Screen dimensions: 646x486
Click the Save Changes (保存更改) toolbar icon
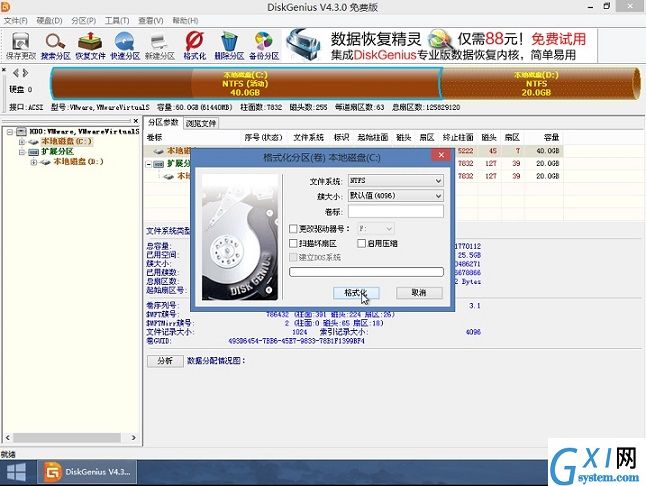click(x=21, y=45)
